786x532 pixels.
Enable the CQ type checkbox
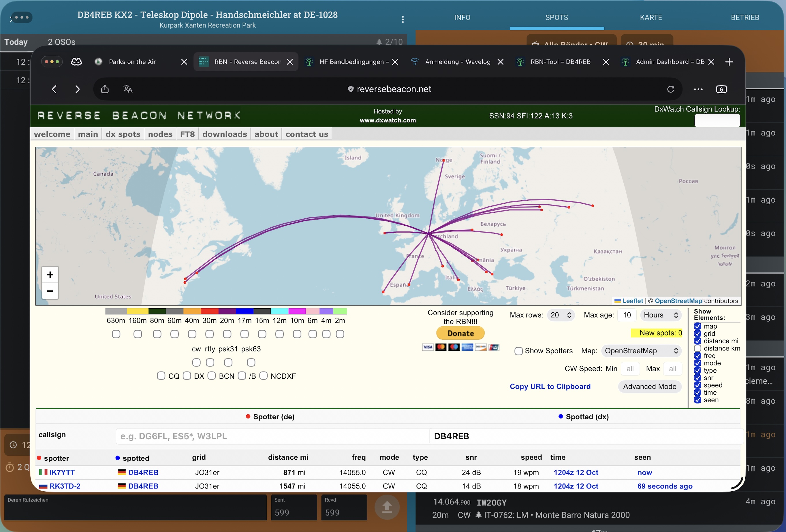[x=161, y=376]
